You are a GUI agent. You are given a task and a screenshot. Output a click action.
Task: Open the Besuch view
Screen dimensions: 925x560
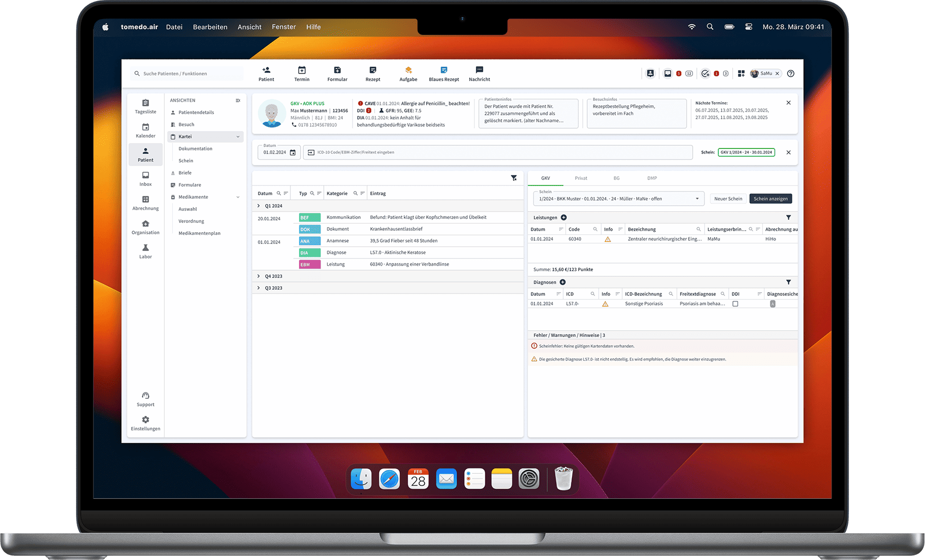click(x=186, y=125)
